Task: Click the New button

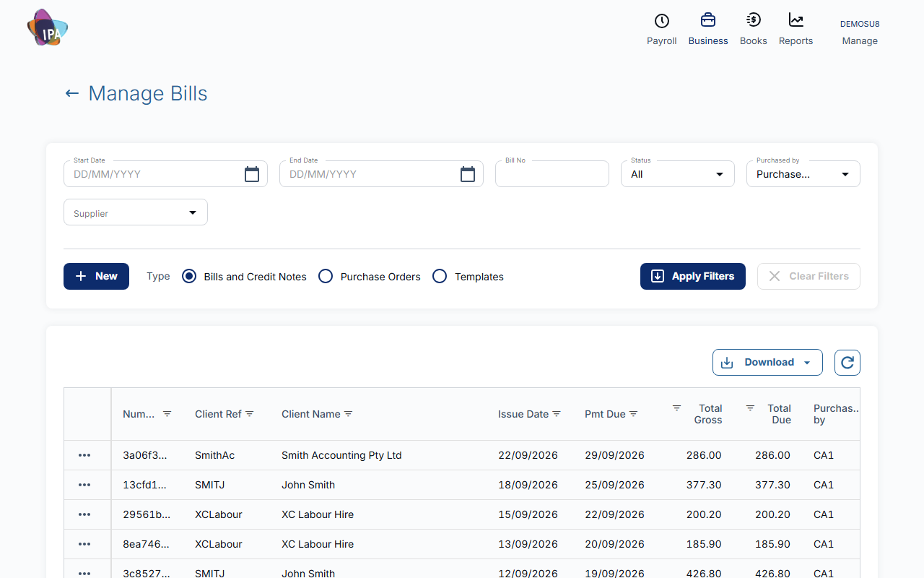Action: pyautogui.click(x=96, y=276)
